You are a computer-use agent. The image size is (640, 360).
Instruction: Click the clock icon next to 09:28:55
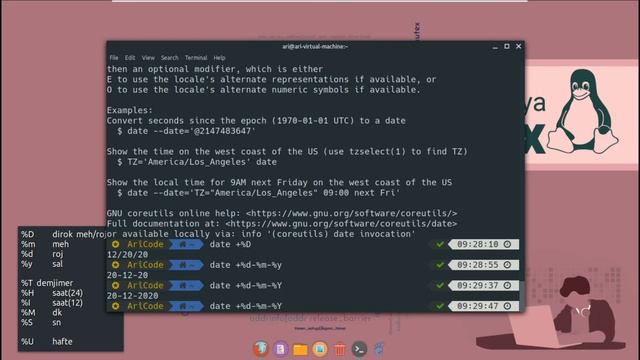(x=507, y=265)
